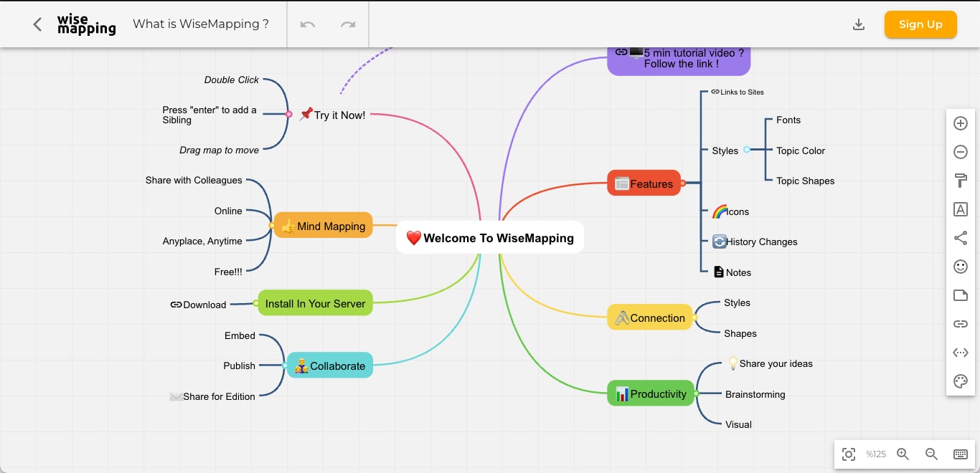Select the Topic Shapes subtopic
This screenshot has width=980, height=473.
coord(806,181)
